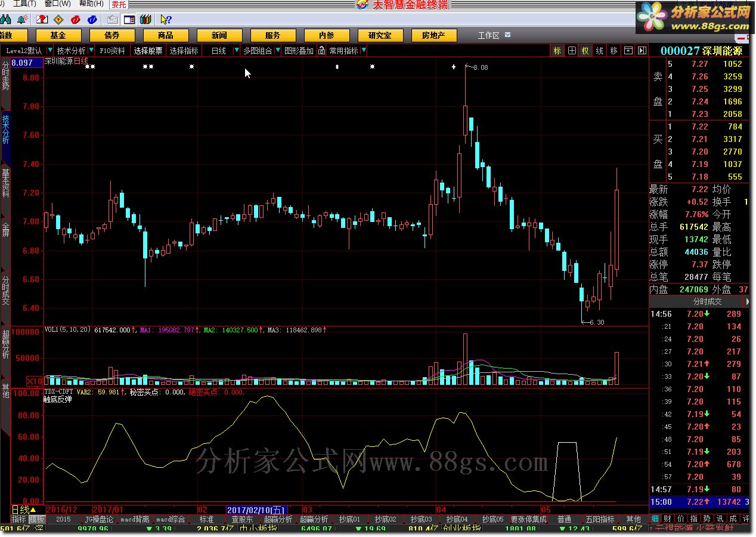Select the macd背离 indicator tab
The image size is (756, 537).
(135, 520)
